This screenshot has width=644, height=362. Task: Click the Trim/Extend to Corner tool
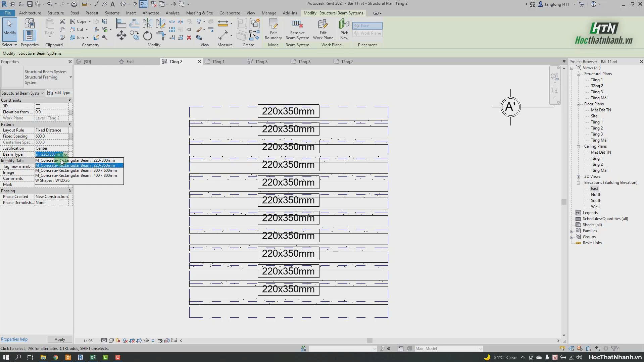pos(160,35)
